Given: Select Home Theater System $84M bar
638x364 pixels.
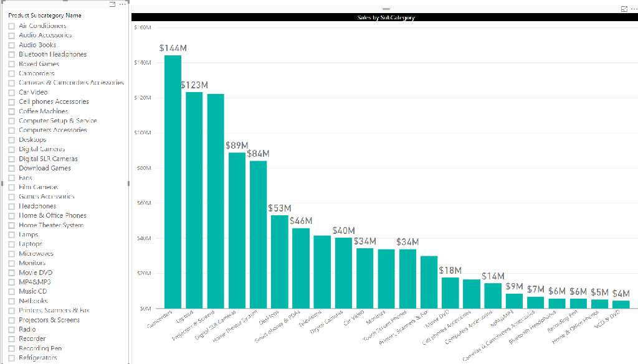Looking at the screenshot, I should tap(259, 235).
